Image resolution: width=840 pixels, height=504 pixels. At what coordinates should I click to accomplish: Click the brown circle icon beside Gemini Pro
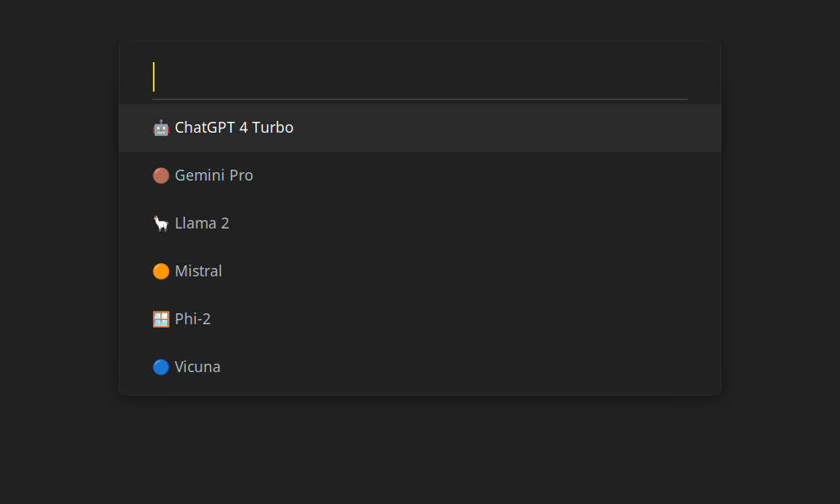pyautogui.click(x=160, y=176)
